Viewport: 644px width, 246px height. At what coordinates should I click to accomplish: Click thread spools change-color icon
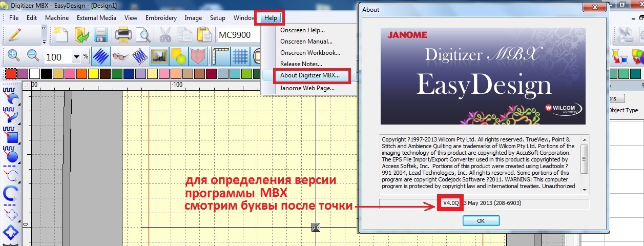coord(619,56)
